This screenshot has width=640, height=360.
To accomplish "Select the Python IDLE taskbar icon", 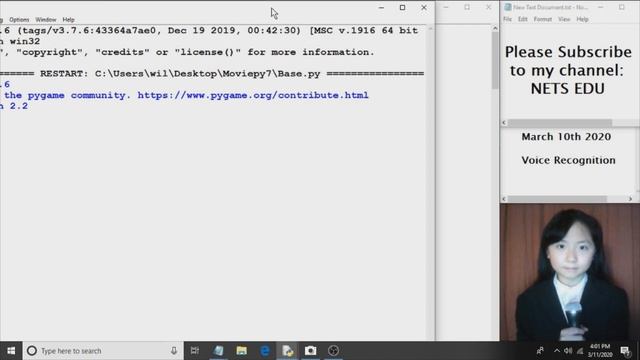I will pos(288,351).
